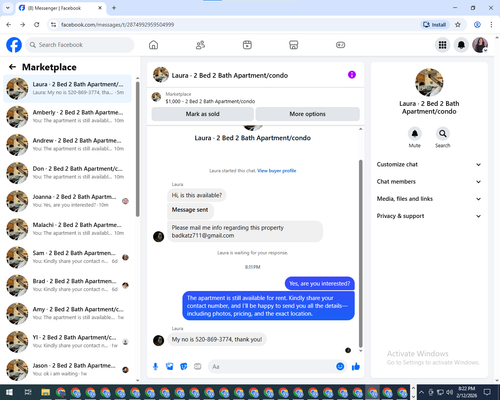Open View buyer profile link
This screenshot has height=400, width=500.
pos(277,171)
